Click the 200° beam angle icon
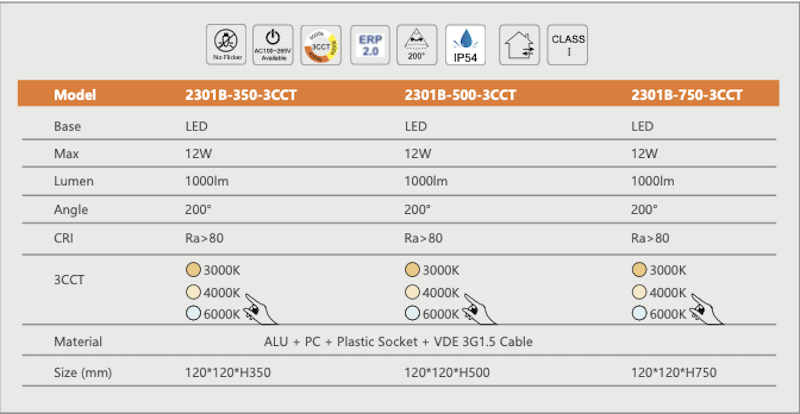This screenshot has width=800, height=414. tap(417, 45)
